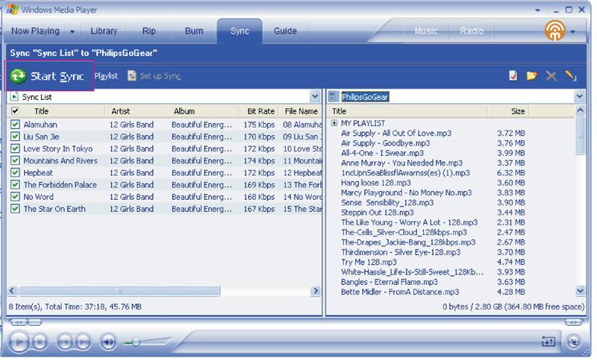Click the Windows Media Player title icon
The width and height of the screenshot is (597, 364).
click(13, 10)
